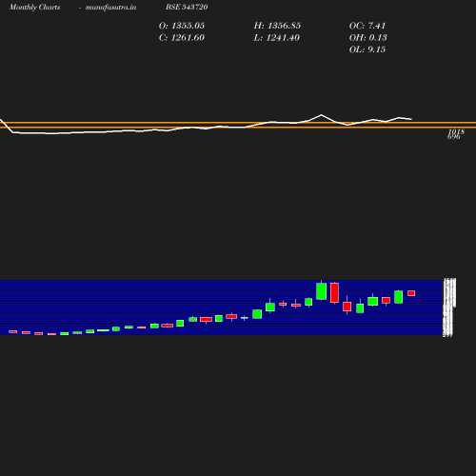The width and height of the screenshot is (476, 476).
Task: Click the peak of the white line
Action: coord(321,115)
